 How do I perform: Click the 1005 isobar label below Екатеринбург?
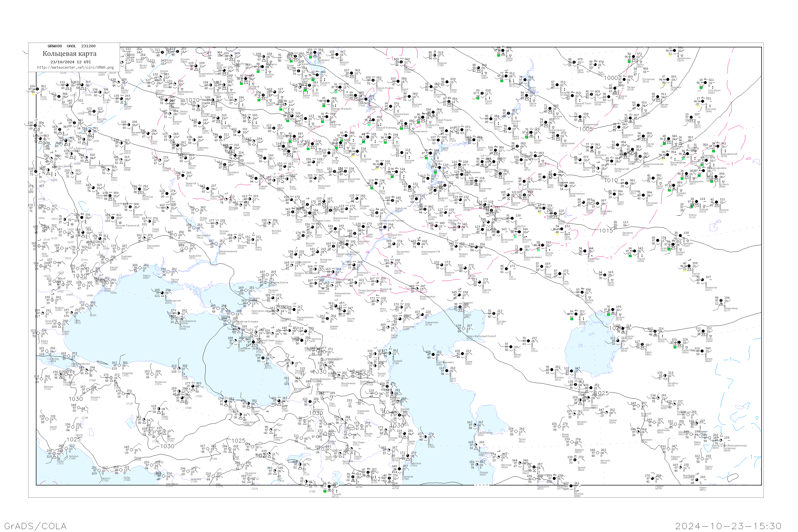586,129
